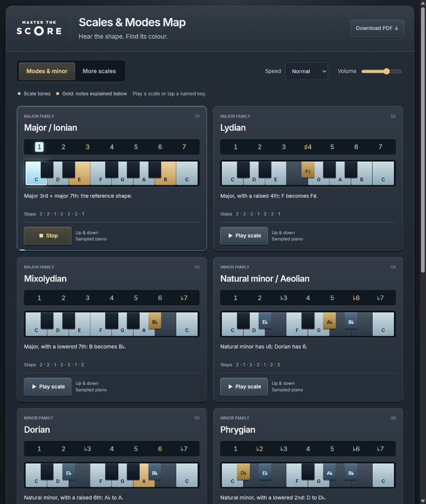Screen dimensions: 426x504
Task: Tap the gold B♭ key on Mixolydian keyboard
Action: tap(154, 320)
